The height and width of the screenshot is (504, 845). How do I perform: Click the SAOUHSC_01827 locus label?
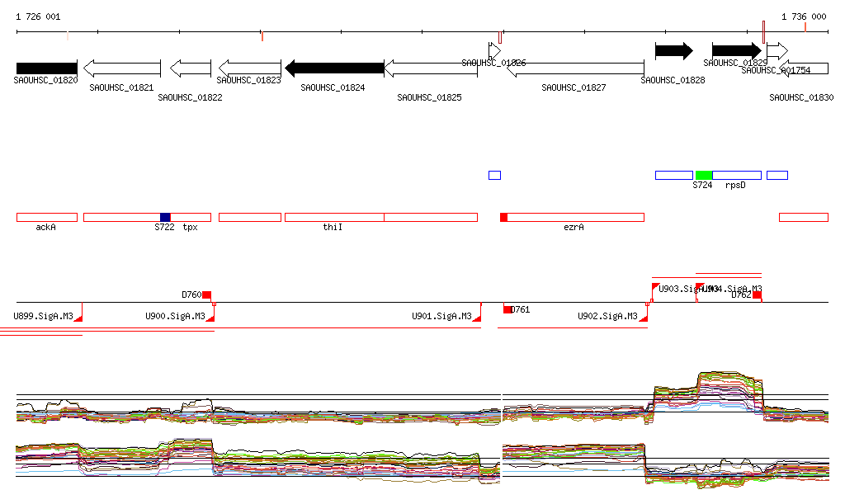[x=574, y=87]
